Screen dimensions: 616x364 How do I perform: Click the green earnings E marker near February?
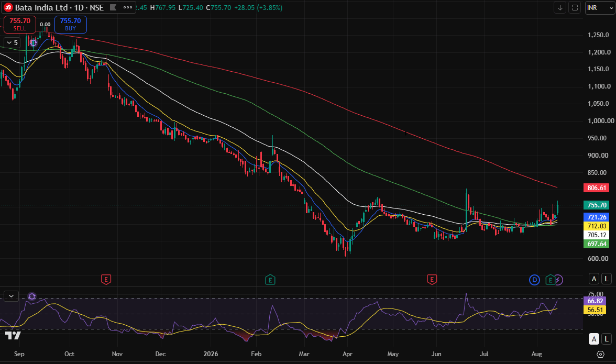click(270, 280)
